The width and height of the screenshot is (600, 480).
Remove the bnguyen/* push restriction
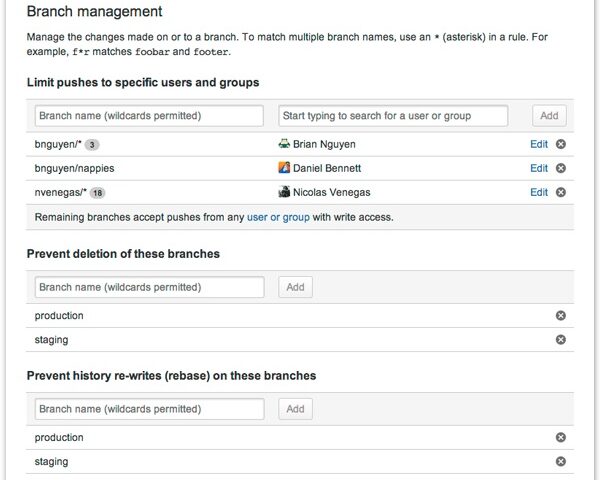[x=560, y=144]
